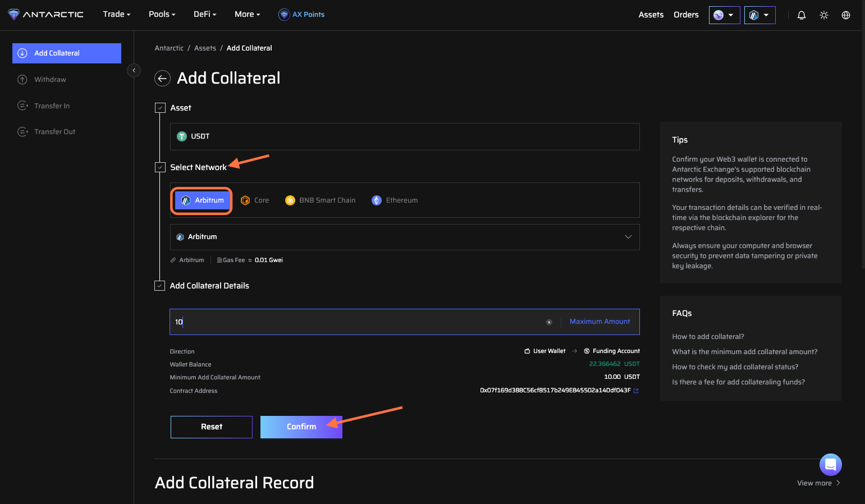Go to Orders in top navigation
The image size is (865, 504).
click(686, 15)
